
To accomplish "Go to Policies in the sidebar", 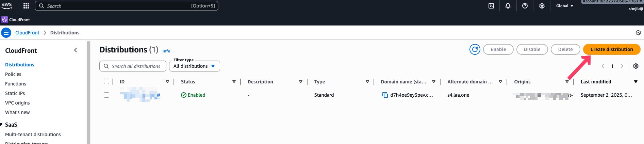I will point(13,74).
